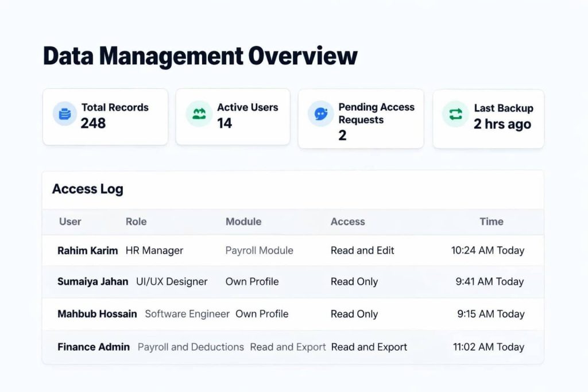Select the Active Users count 14
588x392 pixels.
[x=225, y=123]
